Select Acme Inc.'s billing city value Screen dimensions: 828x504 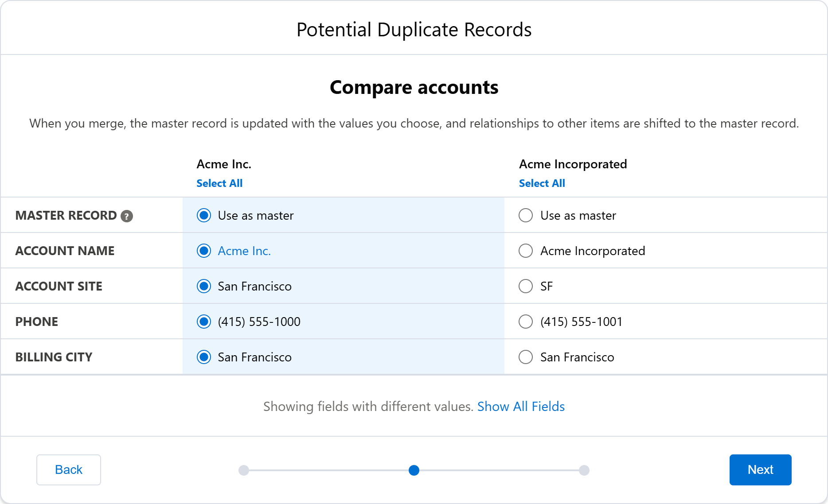(x=203, y=357)
